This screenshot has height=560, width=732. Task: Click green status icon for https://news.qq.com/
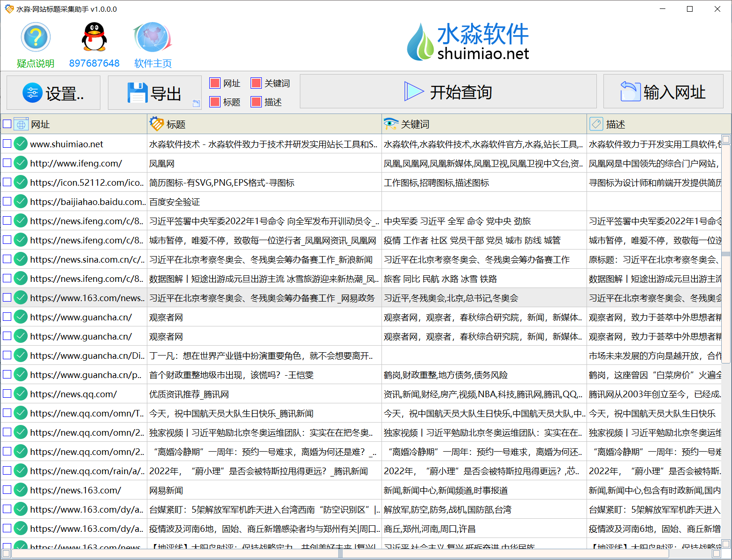(21, 394)
